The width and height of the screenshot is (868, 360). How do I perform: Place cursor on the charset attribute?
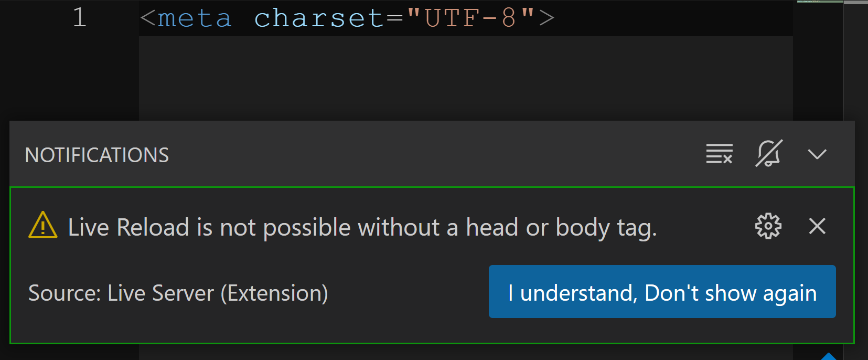(x=319, y=18)
